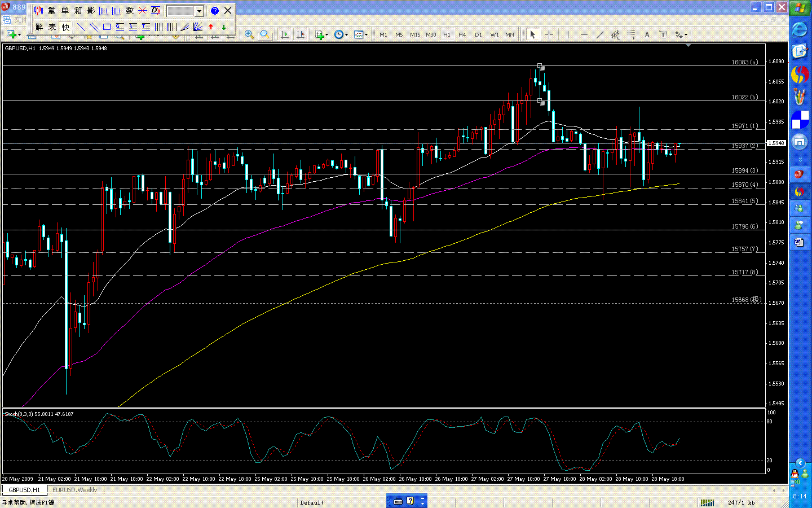Select the equidistant channel tool
The image size is (812, 508).
click(x=615, y=34)
